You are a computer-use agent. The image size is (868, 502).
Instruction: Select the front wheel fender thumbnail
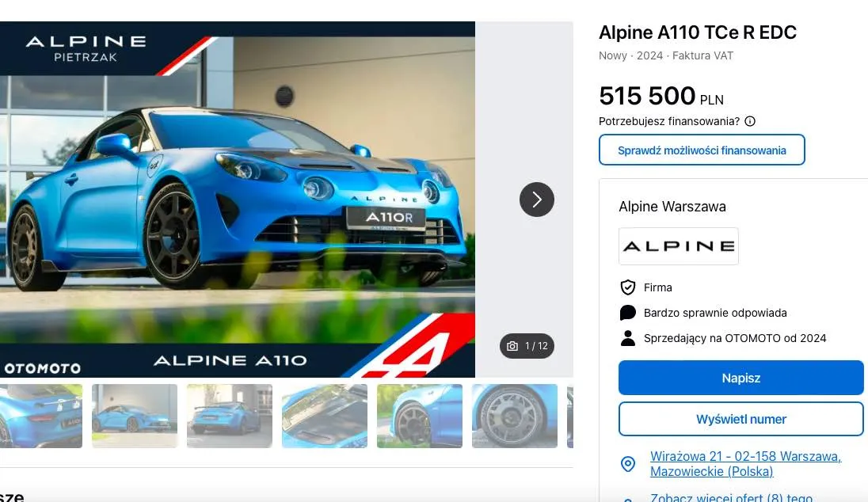click(420, 416)
